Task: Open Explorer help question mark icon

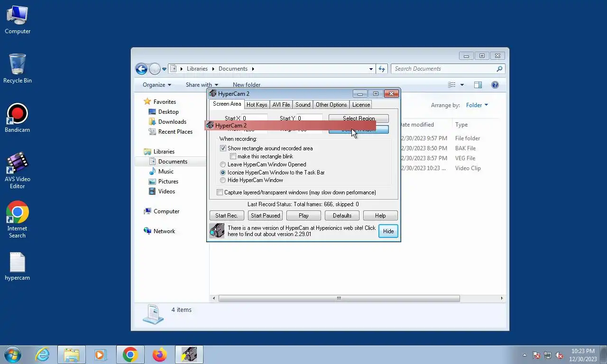Action: coord(495,85)
